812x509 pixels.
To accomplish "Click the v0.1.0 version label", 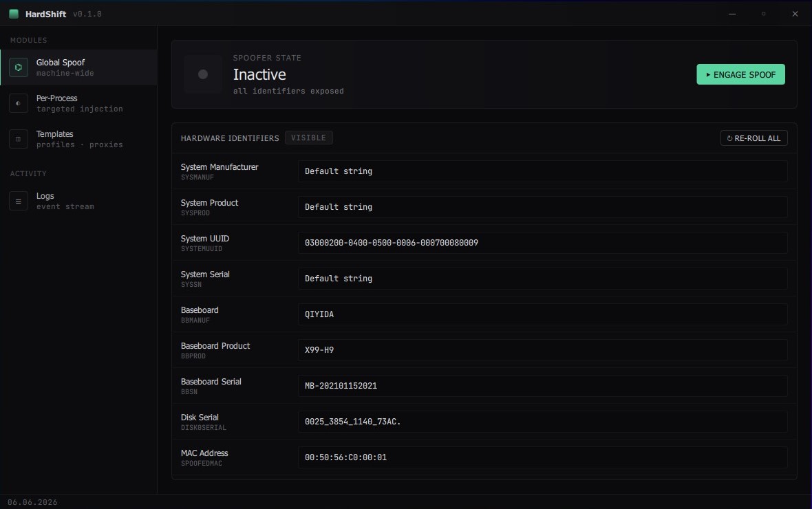I will point(87,14).
